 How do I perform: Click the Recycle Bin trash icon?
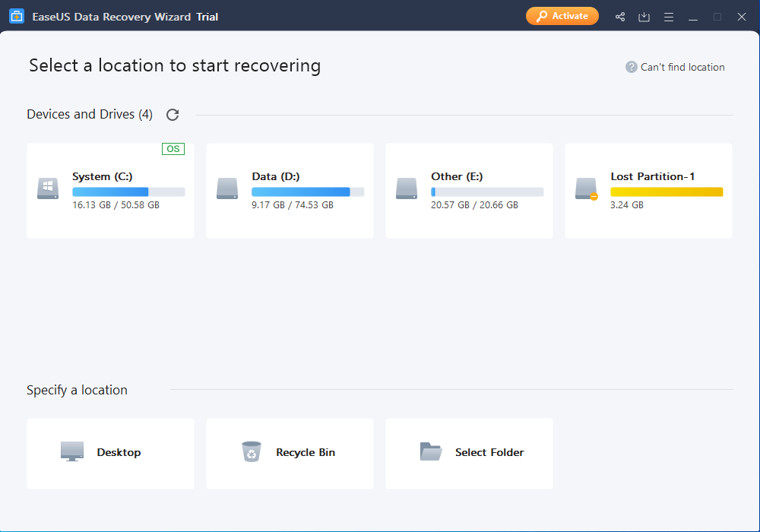pyautogui.click(x=252, y=451)
